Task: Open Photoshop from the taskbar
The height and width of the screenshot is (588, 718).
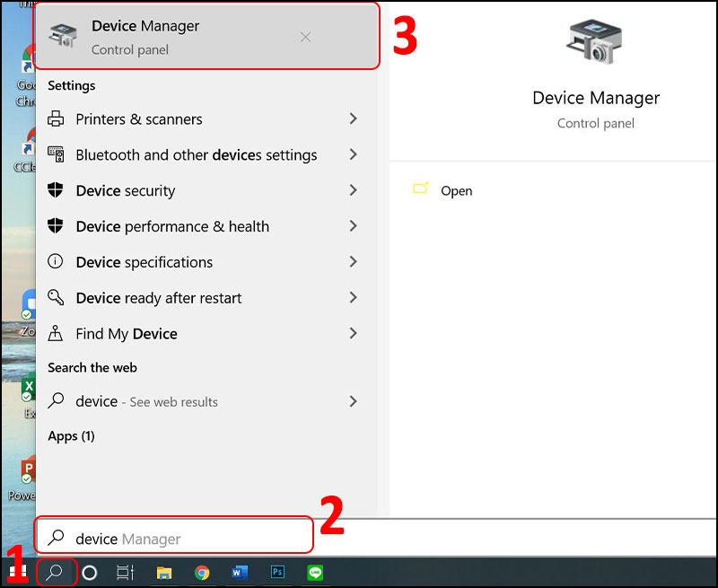Action: coord(276,572)
